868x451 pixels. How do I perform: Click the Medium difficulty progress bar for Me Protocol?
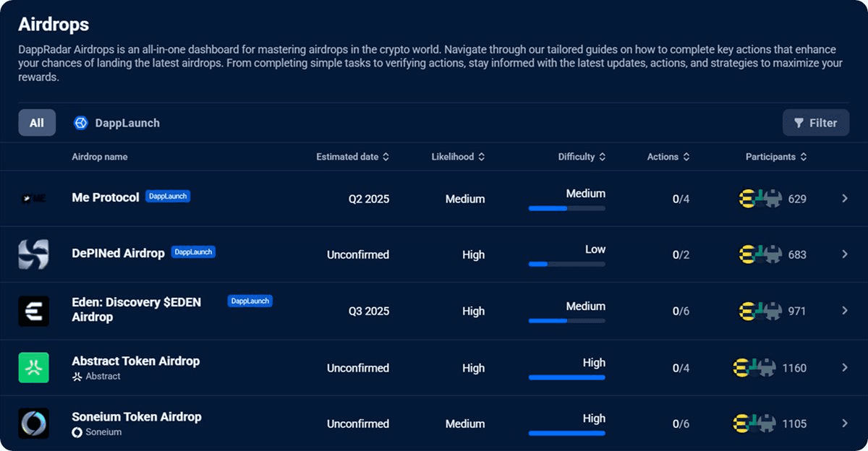tap(566, 208)
